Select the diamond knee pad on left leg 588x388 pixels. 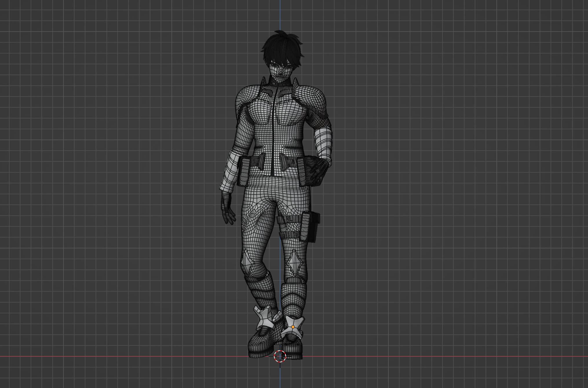[x=247, y=263]
